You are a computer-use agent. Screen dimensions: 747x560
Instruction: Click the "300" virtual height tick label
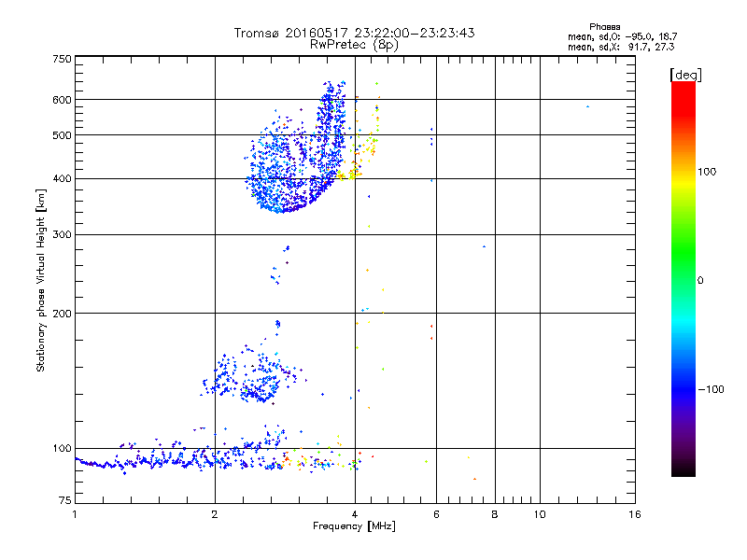click(x=62, y=235)
